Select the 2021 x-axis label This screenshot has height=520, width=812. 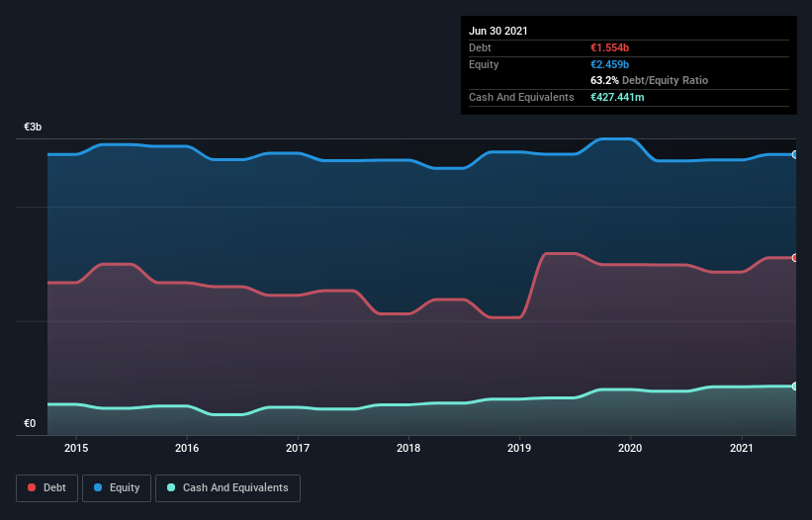click(x=741, y=448)
